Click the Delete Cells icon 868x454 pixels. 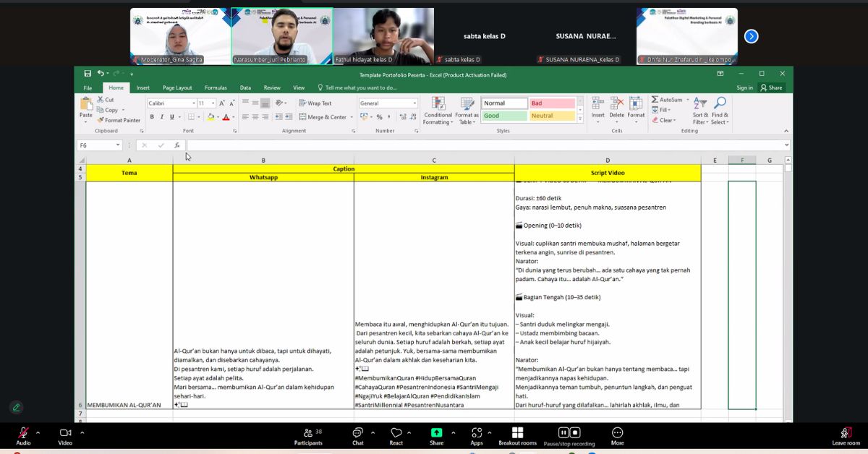click(616, 107)
